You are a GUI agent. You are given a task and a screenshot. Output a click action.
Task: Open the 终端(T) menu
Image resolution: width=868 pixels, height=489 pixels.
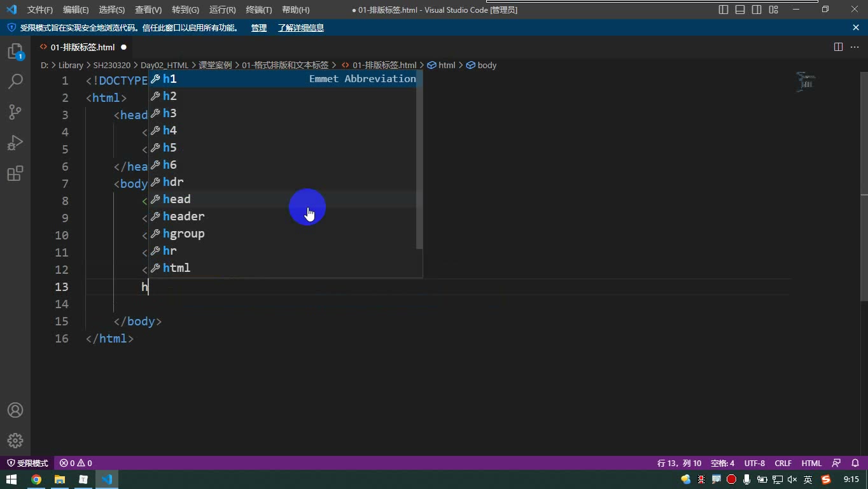[x=259, y=10]
